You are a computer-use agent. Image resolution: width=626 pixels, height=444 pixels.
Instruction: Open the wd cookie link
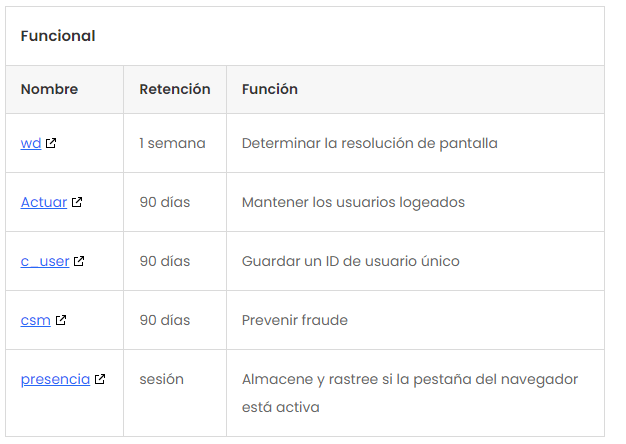[x=31, y=143]
